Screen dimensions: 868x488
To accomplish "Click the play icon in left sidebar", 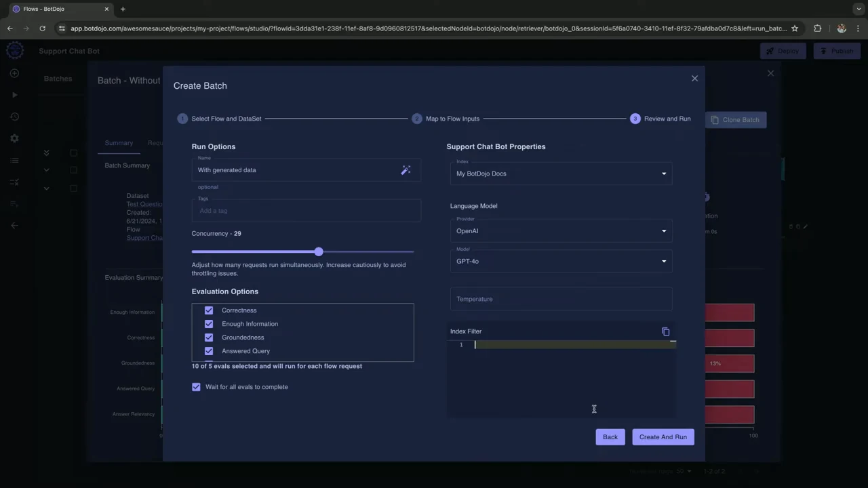I will tap(14, 95).
